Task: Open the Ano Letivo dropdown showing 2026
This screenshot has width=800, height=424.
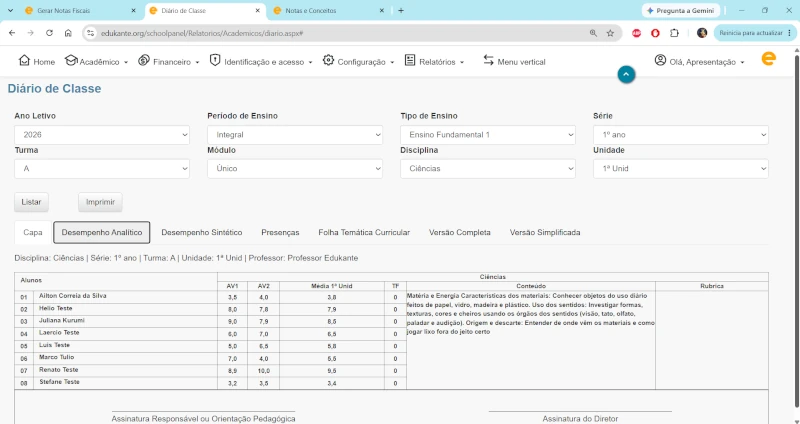Action: pos(102,135)
